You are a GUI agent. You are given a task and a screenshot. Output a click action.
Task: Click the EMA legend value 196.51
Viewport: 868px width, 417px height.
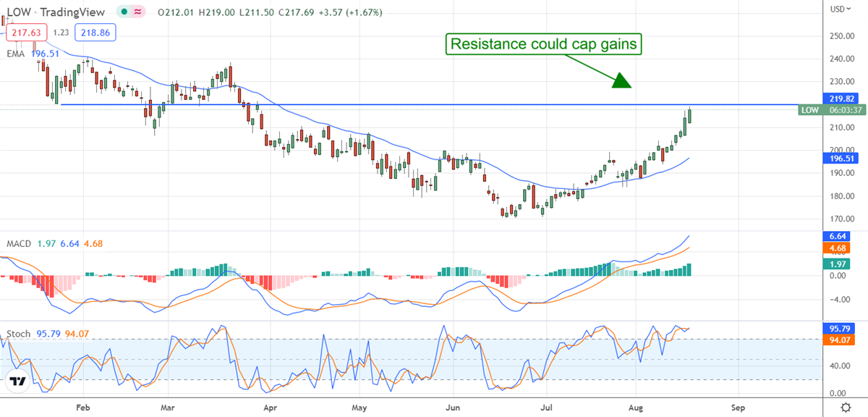point(46,52)
